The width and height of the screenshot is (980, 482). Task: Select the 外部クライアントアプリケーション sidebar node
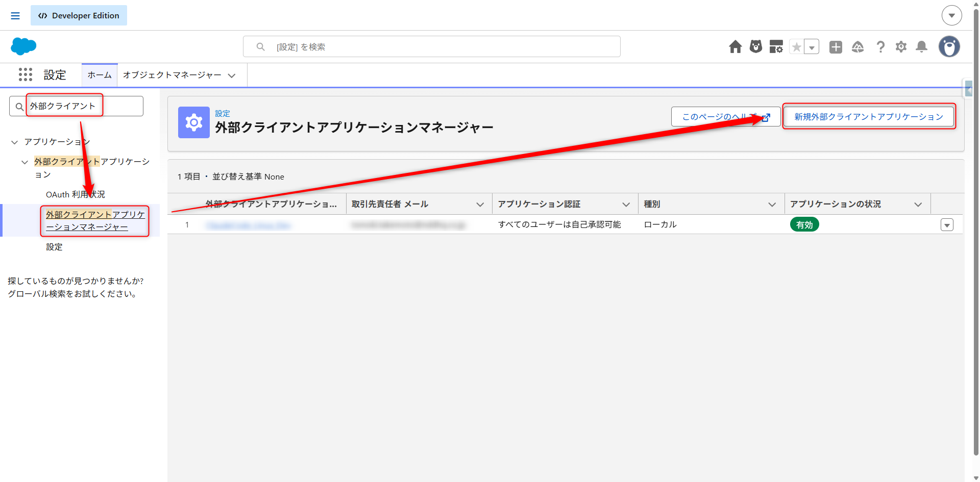tap(92, 168)
